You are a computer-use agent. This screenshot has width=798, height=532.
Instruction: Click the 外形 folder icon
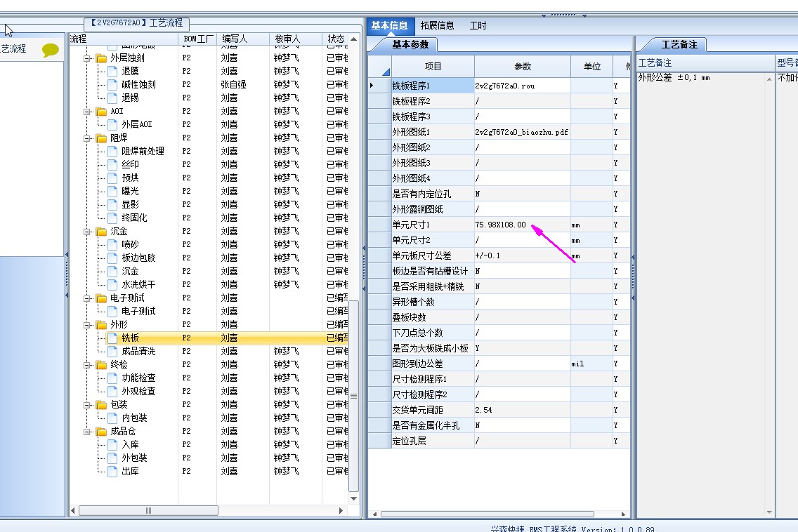(x=101, y=324)
